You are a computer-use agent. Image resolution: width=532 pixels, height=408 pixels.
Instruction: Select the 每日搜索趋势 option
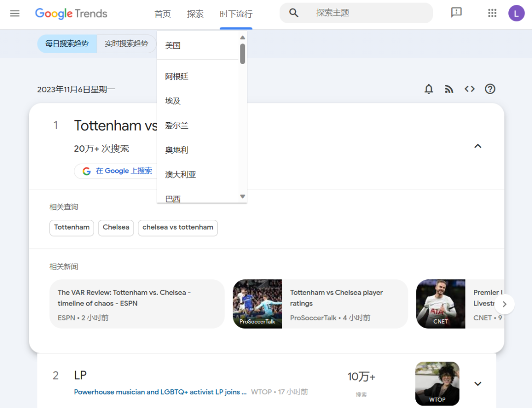point(67,43)
